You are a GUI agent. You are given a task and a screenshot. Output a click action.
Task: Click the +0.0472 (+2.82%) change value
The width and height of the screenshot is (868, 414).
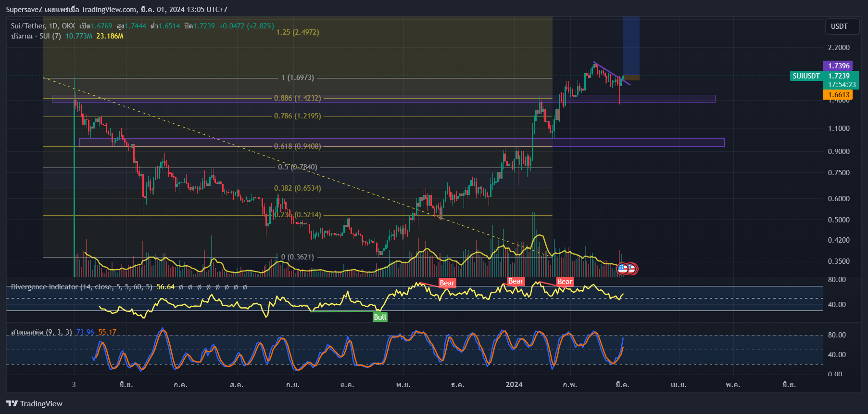coord(247,26)
